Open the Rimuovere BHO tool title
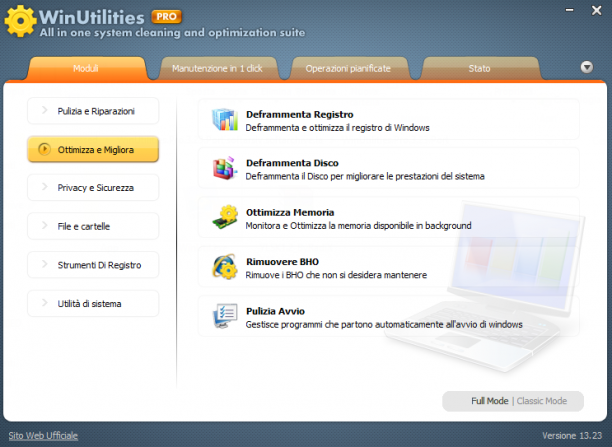This screenshot has height=447, width=612. pos(282,262)
